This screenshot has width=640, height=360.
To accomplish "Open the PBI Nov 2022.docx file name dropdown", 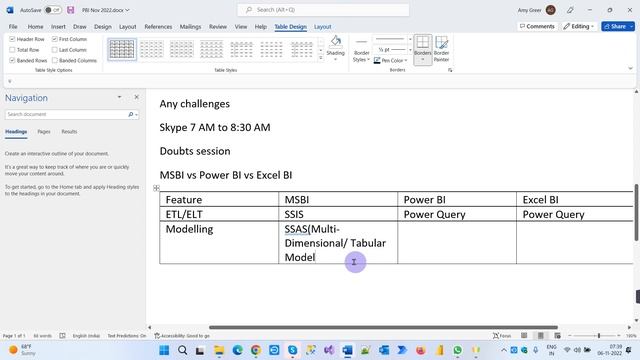I will coord(106,10).
